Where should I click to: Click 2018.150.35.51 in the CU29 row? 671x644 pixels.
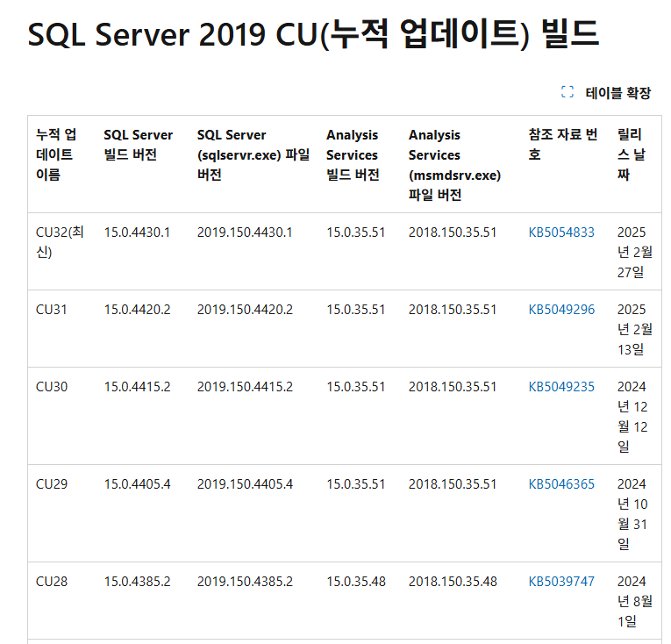click(453, 484)
